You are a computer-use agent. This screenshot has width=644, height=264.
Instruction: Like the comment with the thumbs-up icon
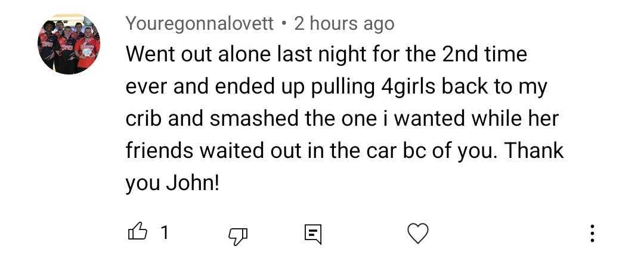[x=137, y=232]
